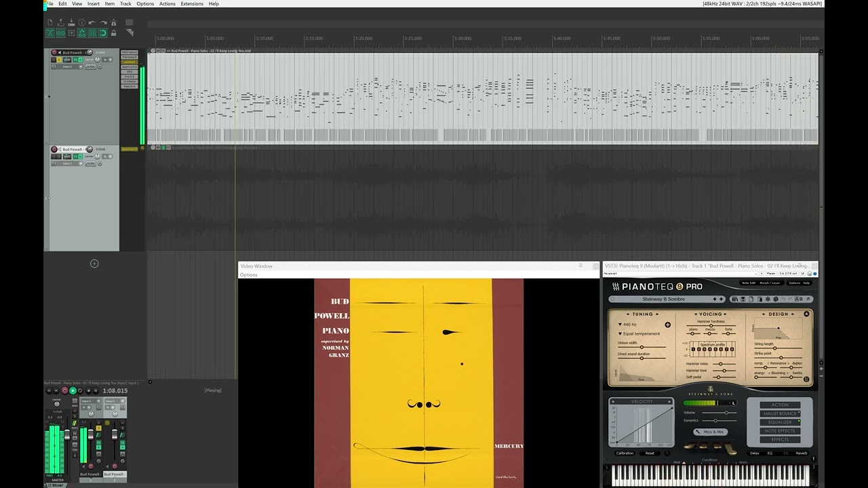Toggle auto-crossfade toolbar button

click(x=50, y=33)
